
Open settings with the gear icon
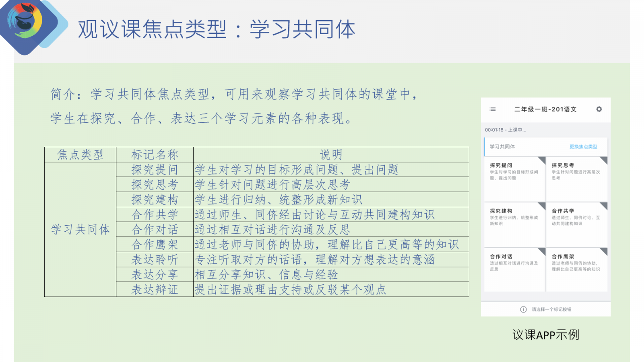[599, 109]
